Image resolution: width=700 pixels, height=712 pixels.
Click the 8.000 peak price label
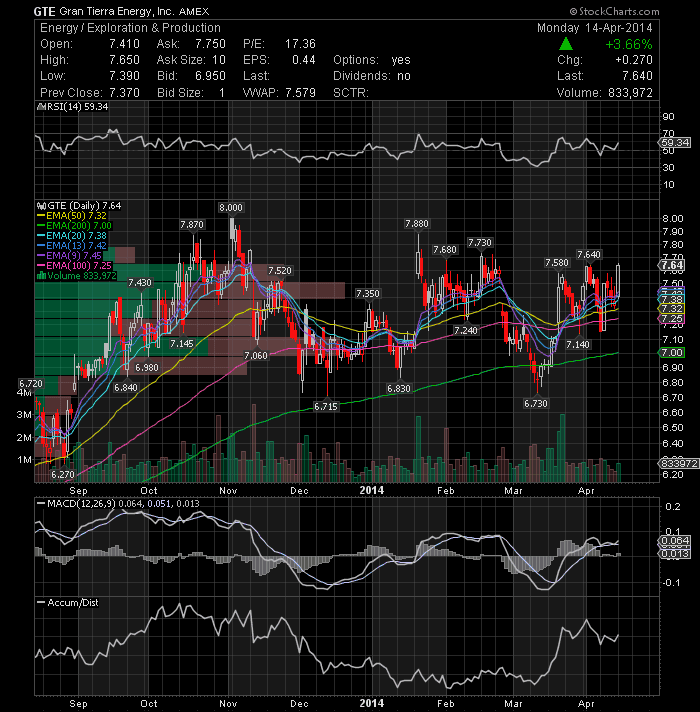(231, 208)
